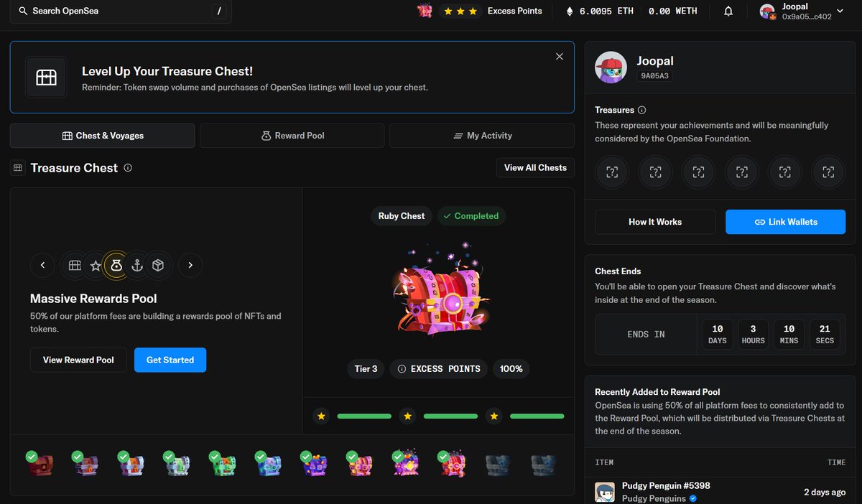Expand the account menu chevron
This screenshot has height=504, width=862.
[x=840, y=11]
